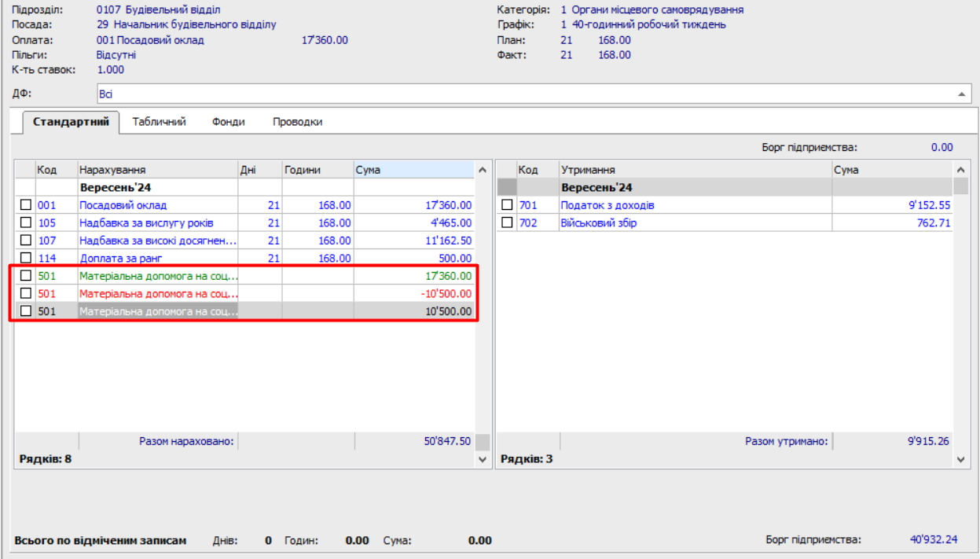This screenshot has height=559, width=980.
Task: Click the up arrow of accruals table scrollbar
Action: [483, 170]
